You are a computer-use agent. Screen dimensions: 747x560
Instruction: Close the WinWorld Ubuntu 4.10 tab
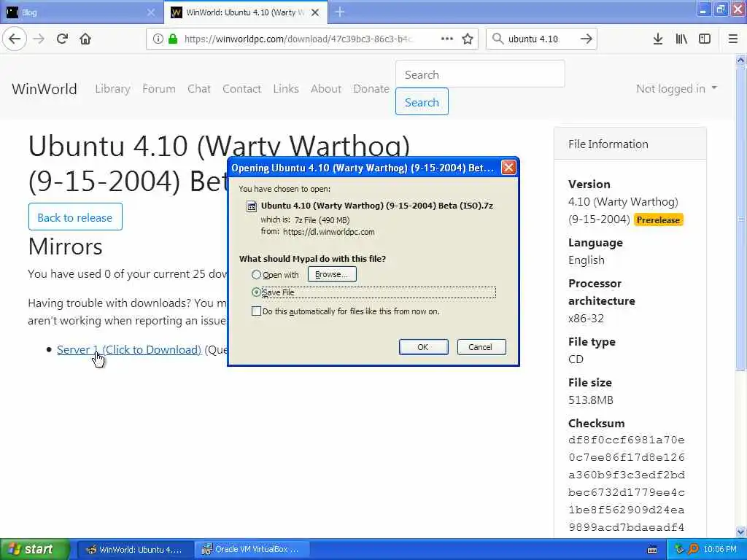(x=315, y=12)
